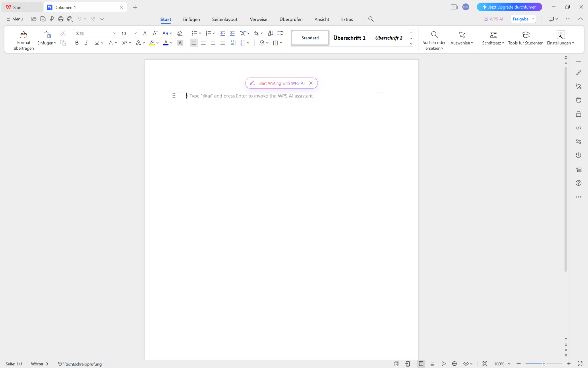
Task: Open the clear formatting eraser tool
Action: point(179,33)
